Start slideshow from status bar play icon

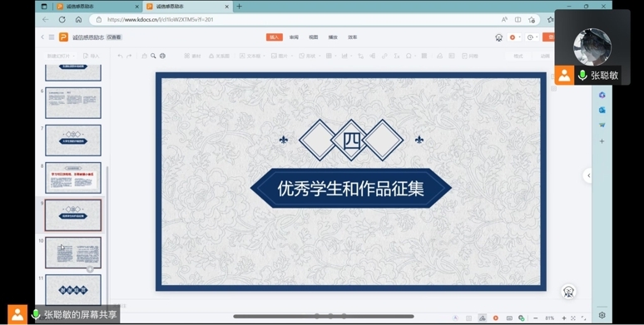pyautogui.click(x=496, y=318)
